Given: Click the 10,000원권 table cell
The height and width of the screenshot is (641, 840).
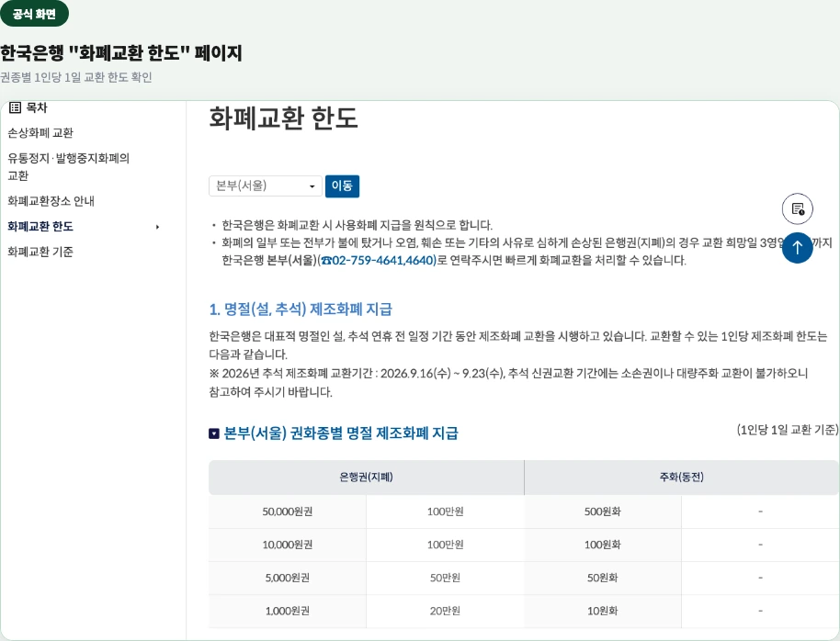Looking at the screenshot, I should coord(287,545).
